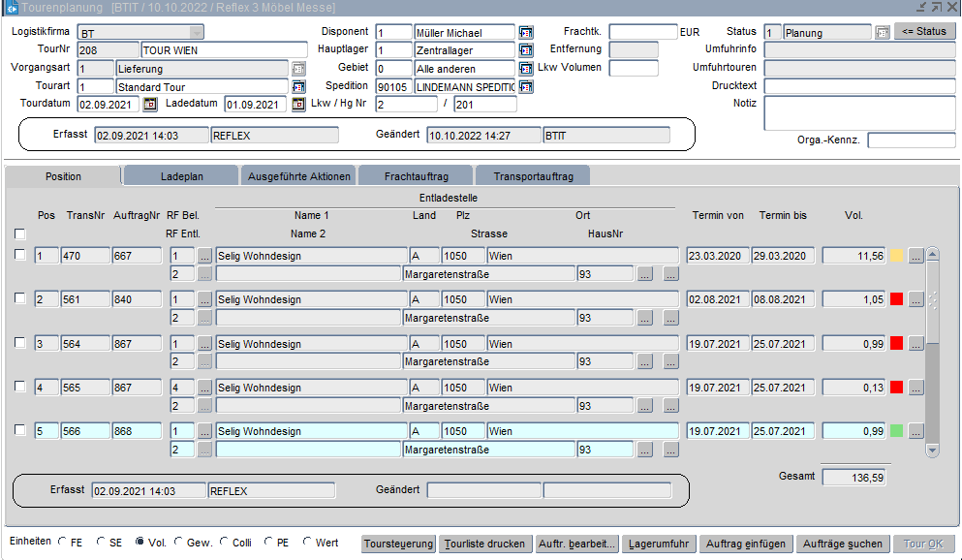
Task: Select the Colli units radio button
Action: tap(225, 543)
